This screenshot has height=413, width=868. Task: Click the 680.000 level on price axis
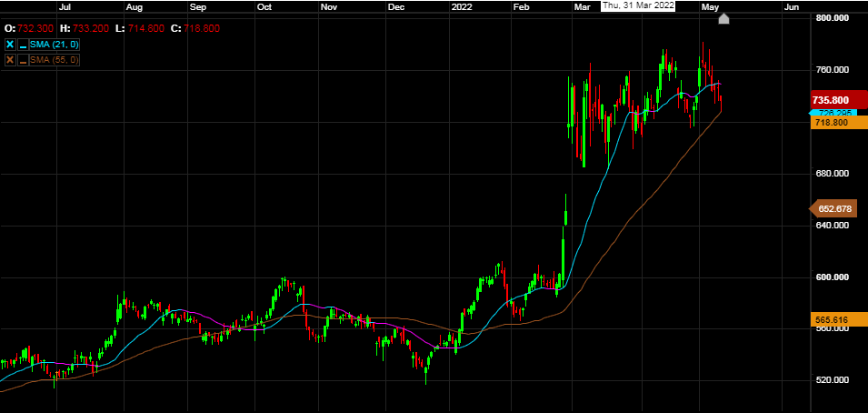pyautogui.click(x=833, y=174)
